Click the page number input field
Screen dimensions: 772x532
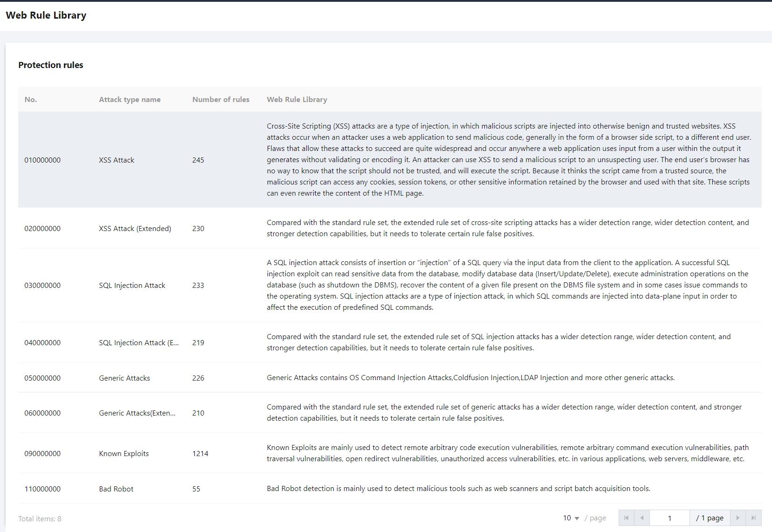click(x=669, y=518)
